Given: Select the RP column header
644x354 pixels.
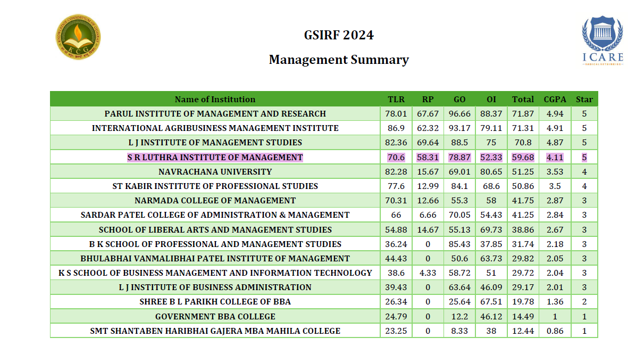Looking at the screenshot, I should coord(428,99).
